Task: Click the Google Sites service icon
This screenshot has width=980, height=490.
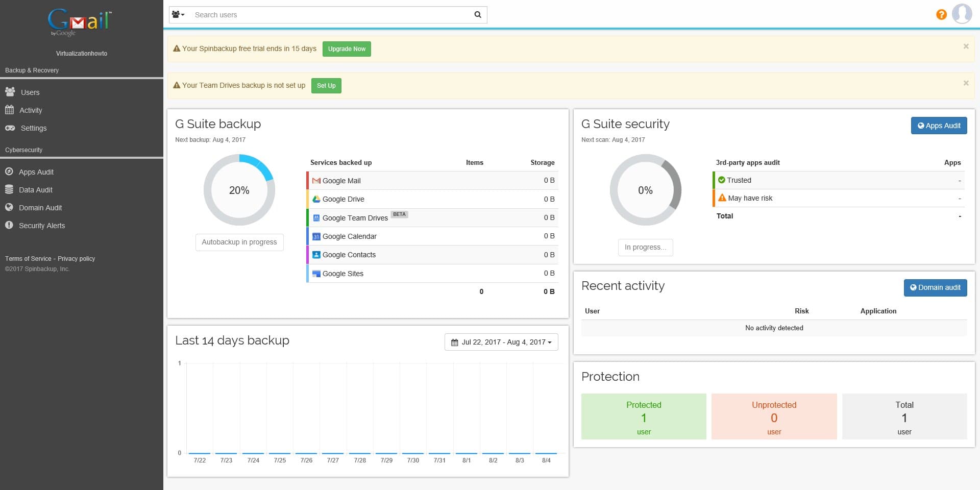Action: coord(316,274)
